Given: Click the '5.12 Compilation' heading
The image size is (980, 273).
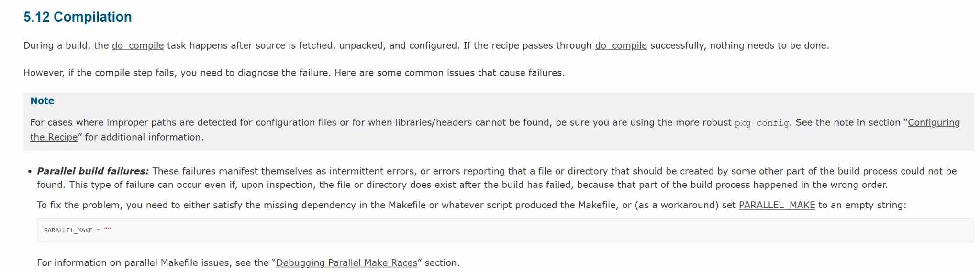Looking at the screenshot, I should click(x=78, y=17).
